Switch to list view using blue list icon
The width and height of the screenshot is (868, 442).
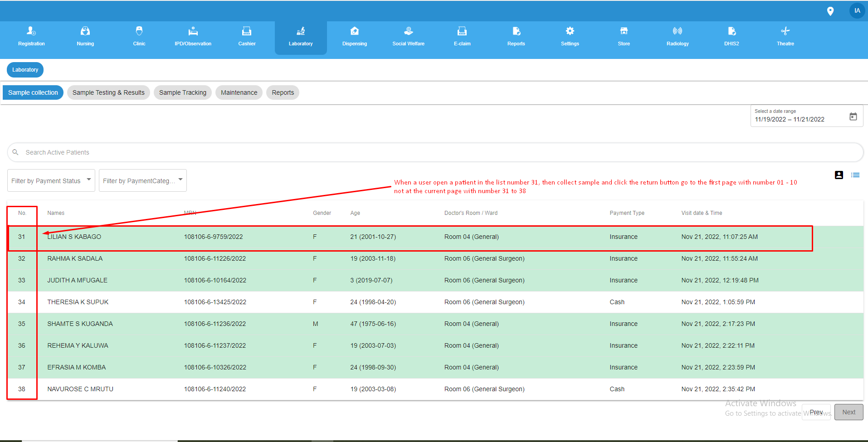(x=856, y=175)
